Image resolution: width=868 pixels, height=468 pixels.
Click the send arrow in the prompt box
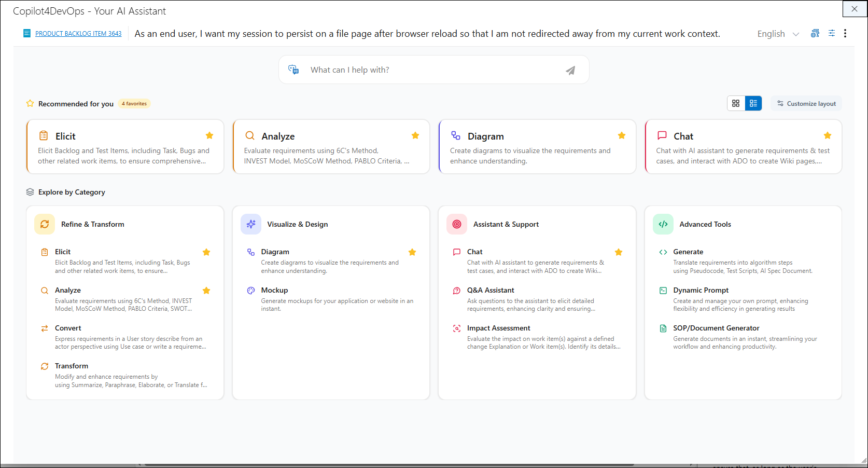pyautogui.click(x=570, y=71)
